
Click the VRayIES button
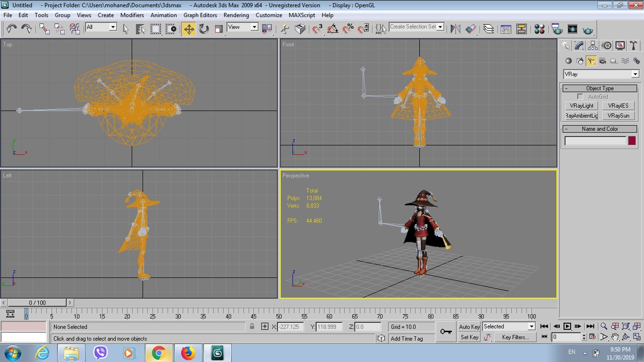coord(618,106)
